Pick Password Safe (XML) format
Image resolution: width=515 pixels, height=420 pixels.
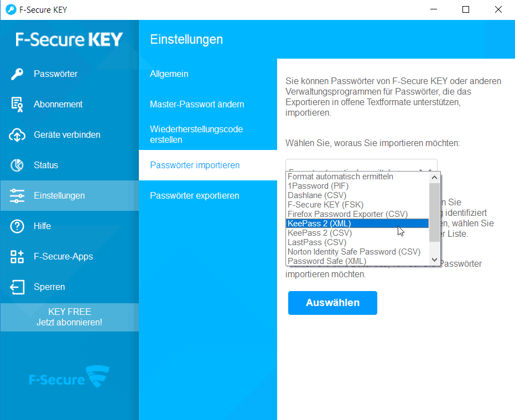pos(357,261)
